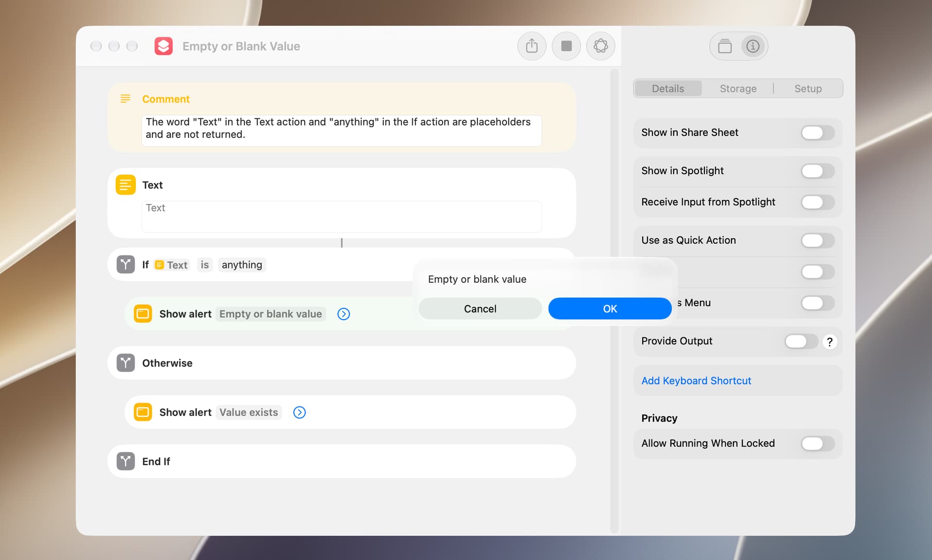Click the Text variable in If action

coord(171,264)
